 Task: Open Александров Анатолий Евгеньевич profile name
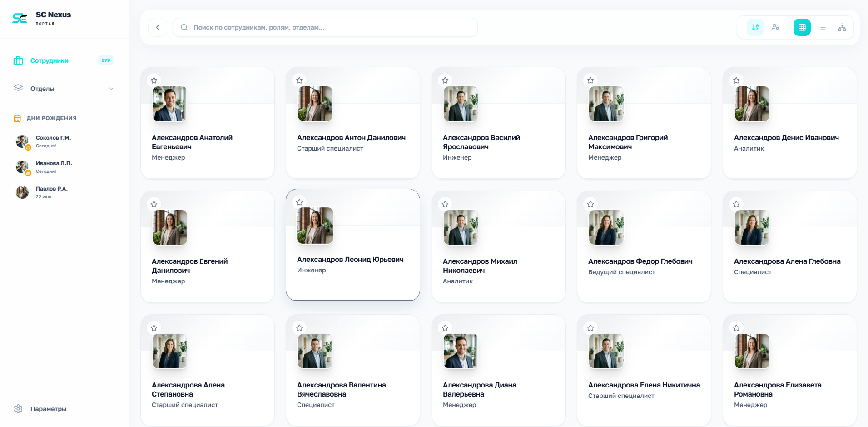[192, 142]
